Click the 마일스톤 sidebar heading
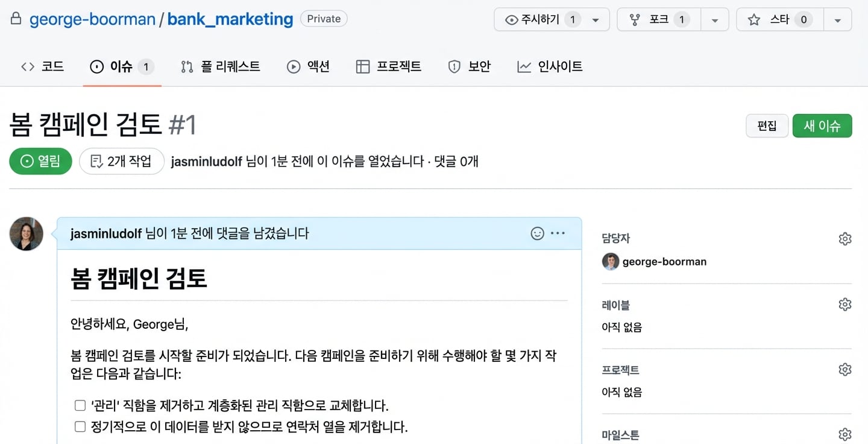 pyautogui.click(x=621, y=435)
